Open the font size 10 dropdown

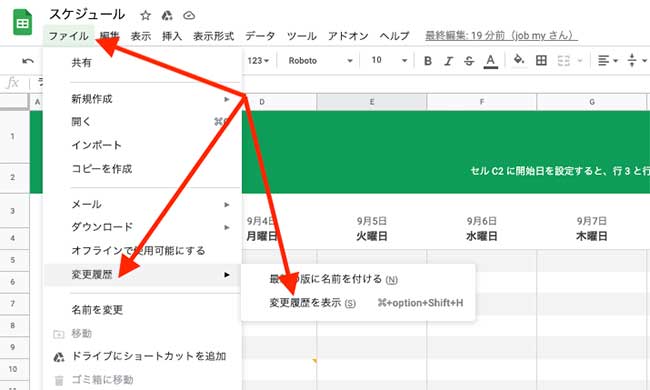(x=389, y=61)
